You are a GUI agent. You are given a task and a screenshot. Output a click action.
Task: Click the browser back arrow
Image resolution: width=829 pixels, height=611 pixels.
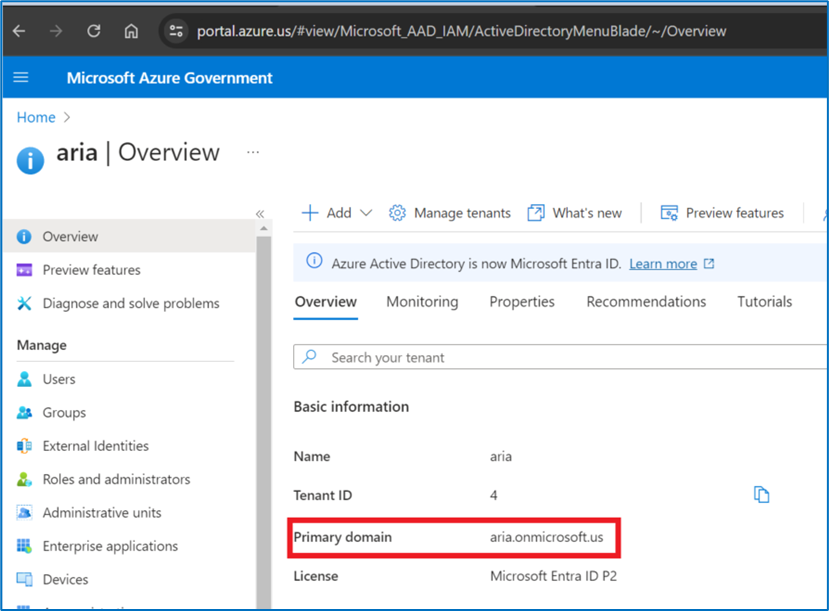coord(19,31)
